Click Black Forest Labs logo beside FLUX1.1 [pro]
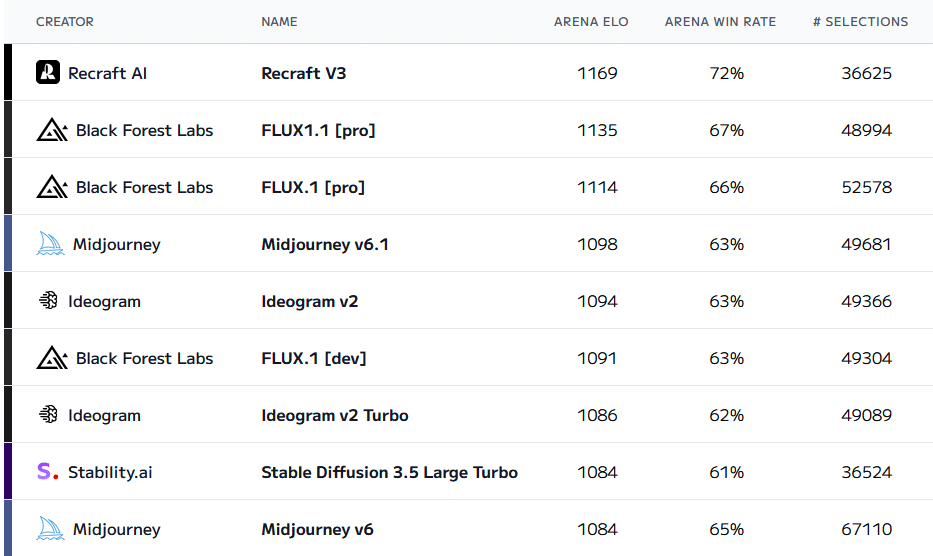 pyautogui.click(x=52, y=129)
